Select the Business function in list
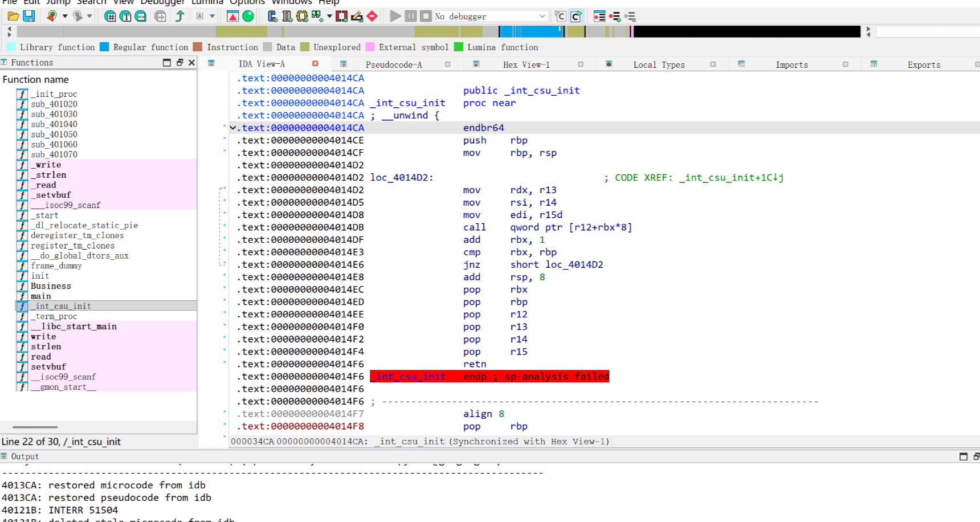The width and height of the screenshot is (980, 522). [51, 286]
